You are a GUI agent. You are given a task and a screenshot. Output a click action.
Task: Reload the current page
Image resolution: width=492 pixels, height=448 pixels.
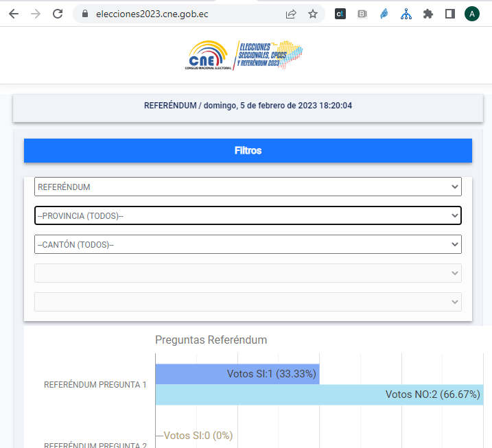[x=58, y=14]
